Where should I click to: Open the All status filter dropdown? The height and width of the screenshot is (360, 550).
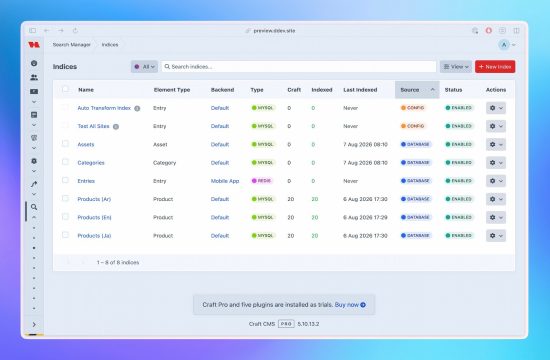(144, 67)
